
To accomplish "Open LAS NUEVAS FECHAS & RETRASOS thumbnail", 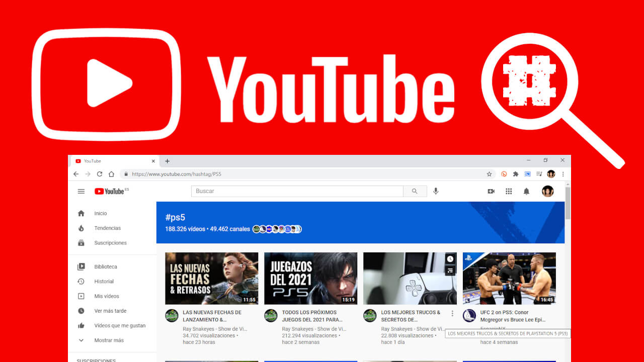I will point(211,279).
